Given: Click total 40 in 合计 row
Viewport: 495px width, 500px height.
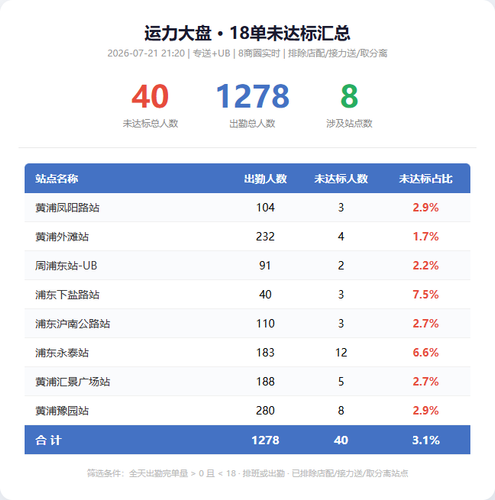Looking at the screenshot, I should 341,440.
